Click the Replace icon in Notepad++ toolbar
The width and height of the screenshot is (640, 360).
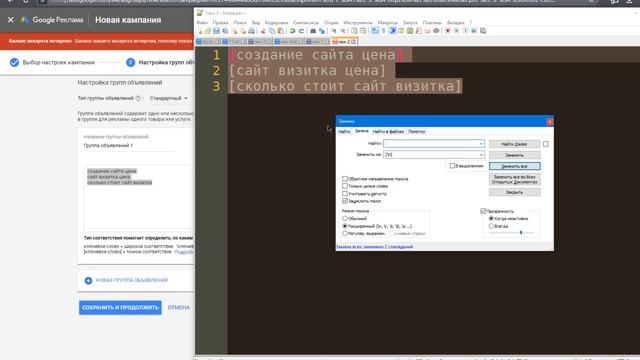(322, 31)
